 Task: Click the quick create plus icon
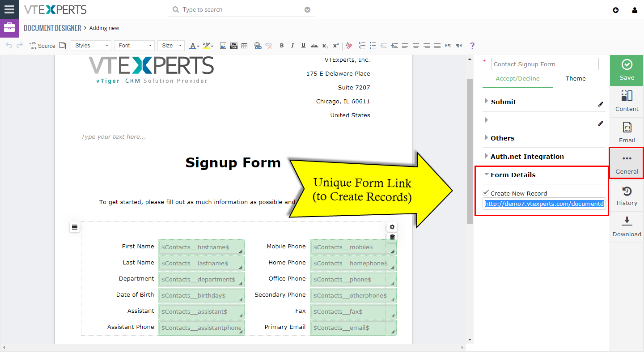(616, 10)
